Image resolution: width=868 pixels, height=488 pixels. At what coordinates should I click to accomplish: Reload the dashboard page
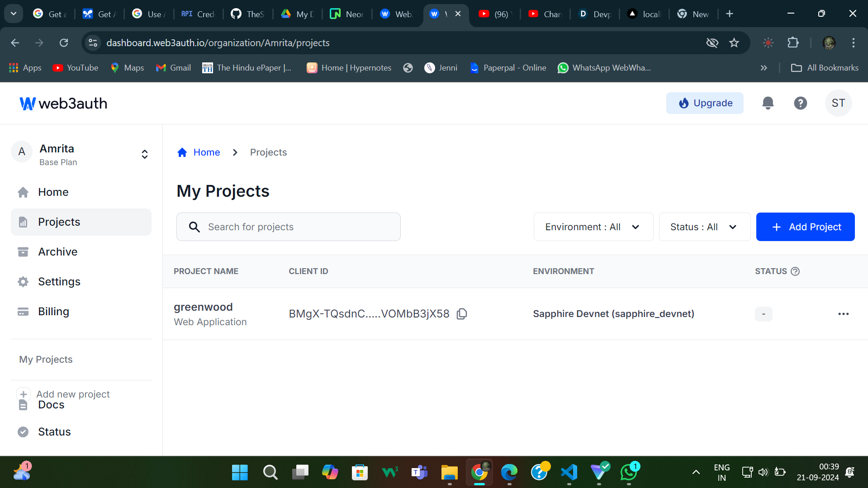[64, 43]
